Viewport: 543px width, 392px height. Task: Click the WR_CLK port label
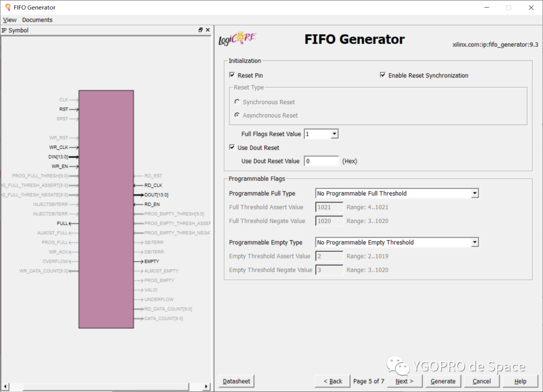tap(59, 147)
